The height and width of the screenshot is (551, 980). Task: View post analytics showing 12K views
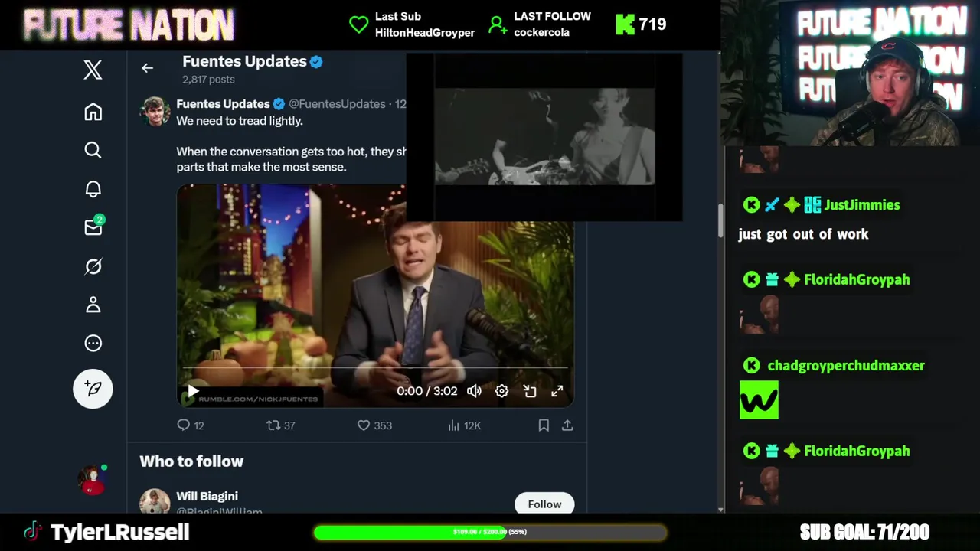(465, 425)
